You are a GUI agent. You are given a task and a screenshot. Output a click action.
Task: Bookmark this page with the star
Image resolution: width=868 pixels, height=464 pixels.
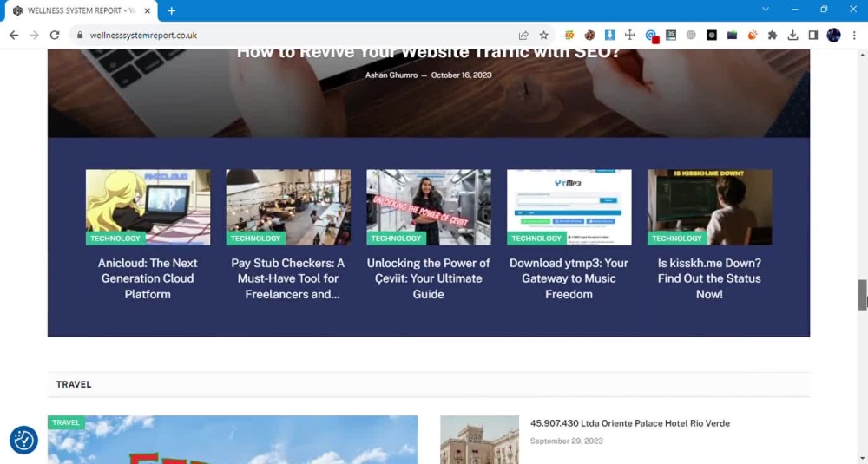point(543,35)
